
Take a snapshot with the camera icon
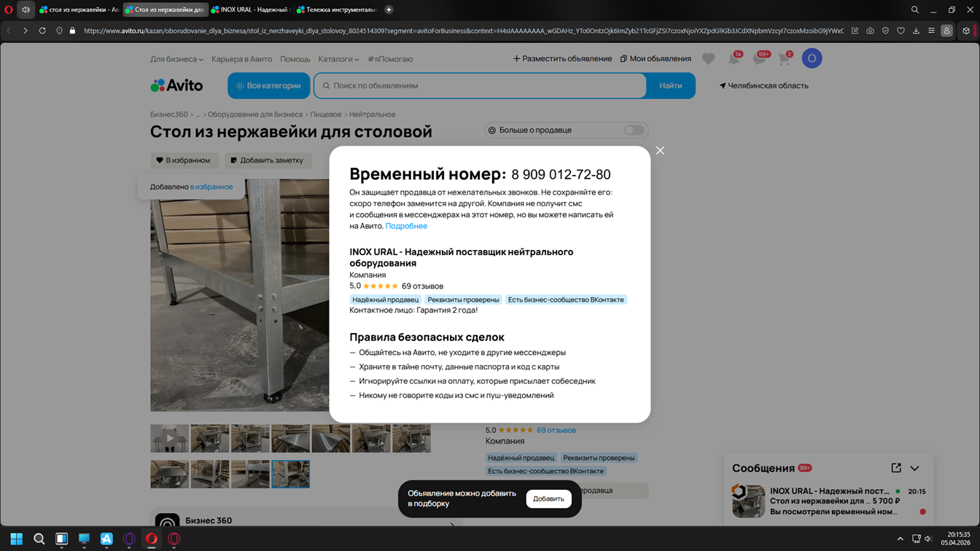pos(870,31)
